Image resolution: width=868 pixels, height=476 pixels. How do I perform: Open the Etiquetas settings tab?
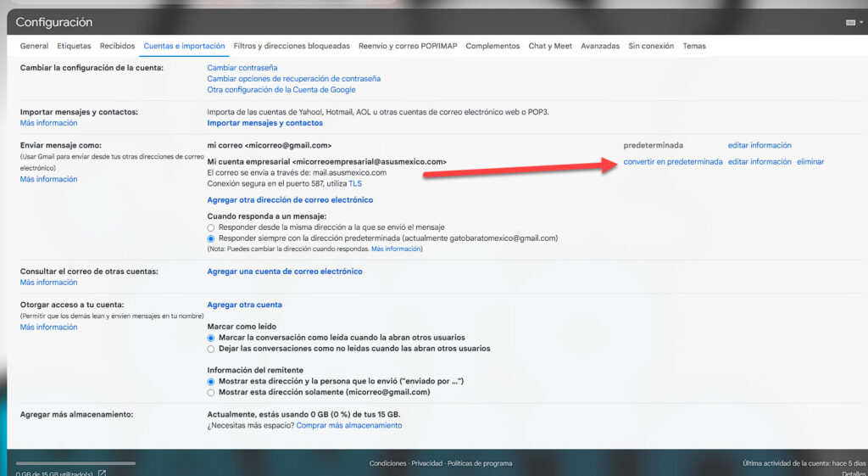click(74, 46)
